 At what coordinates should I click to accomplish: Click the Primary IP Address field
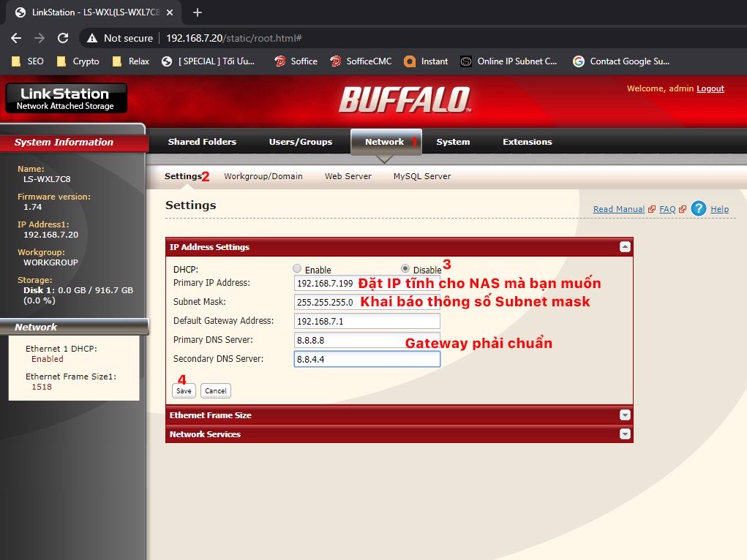click(367, 283)
